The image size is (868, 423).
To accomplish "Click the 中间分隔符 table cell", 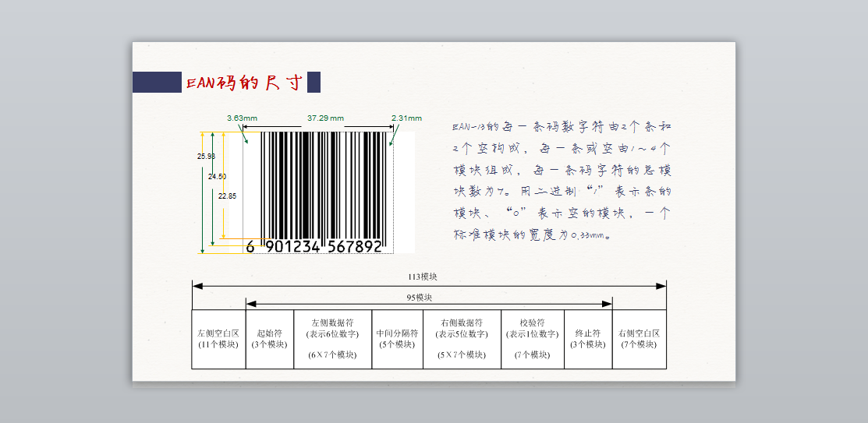I will (x=398, y=339).
